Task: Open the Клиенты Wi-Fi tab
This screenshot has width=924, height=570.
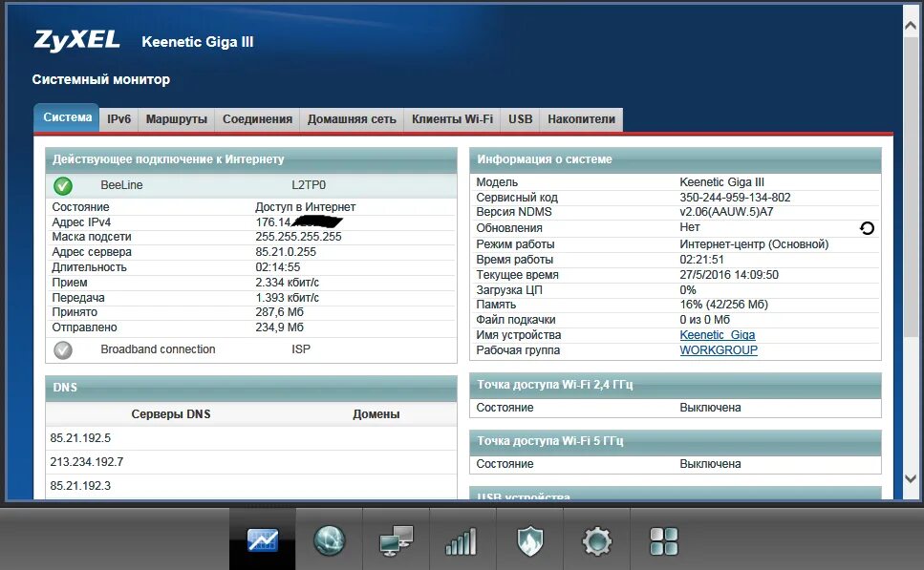Action: click(453, 119)
